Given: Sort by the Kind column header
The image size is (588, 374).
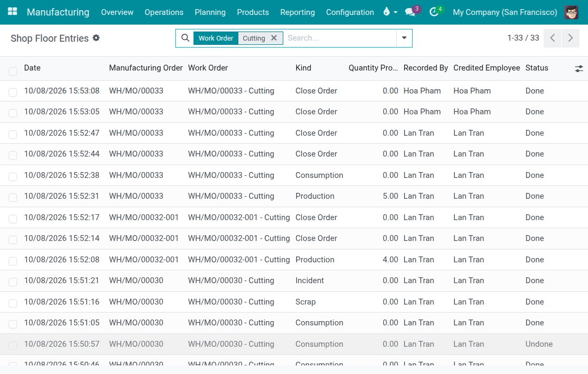Looking at the screenshot, I should pos(304,68).
